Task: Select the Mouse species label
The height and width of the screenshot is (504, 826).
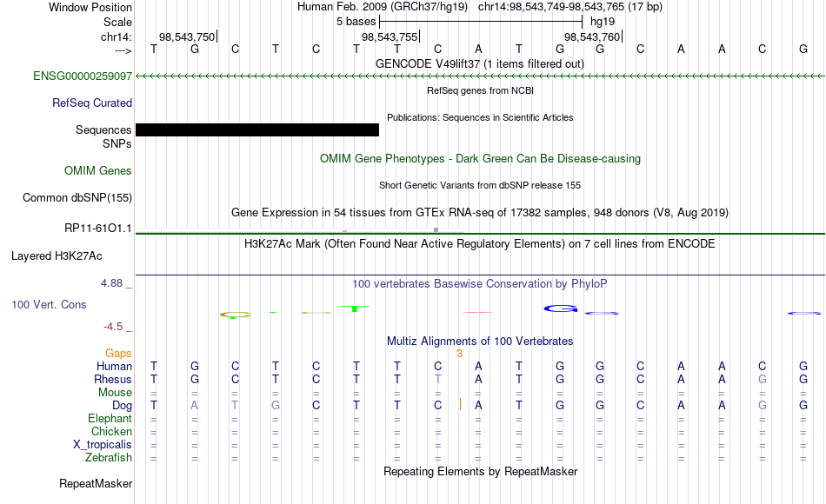Action: (115, 393)
